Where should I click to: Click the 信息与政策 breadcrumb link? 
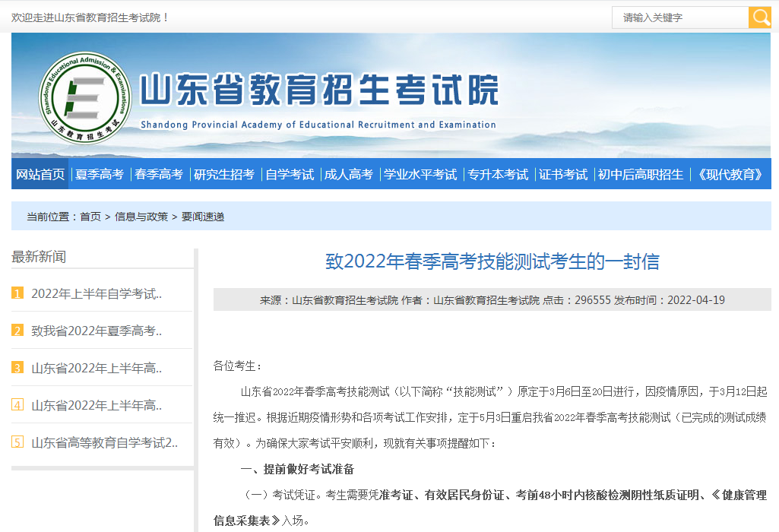tap(141, 217)
